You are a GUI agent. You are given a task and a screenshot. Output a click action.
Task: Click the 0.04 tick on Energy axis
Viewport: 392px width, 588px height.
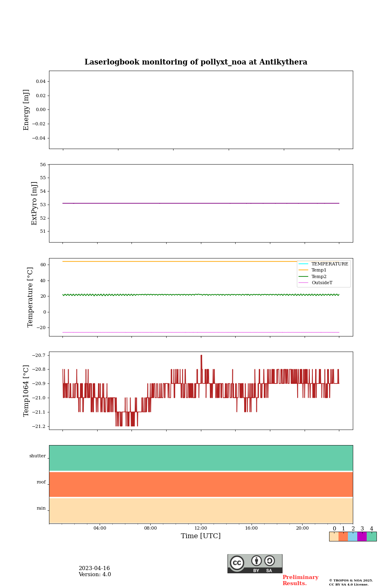point(41,81)
